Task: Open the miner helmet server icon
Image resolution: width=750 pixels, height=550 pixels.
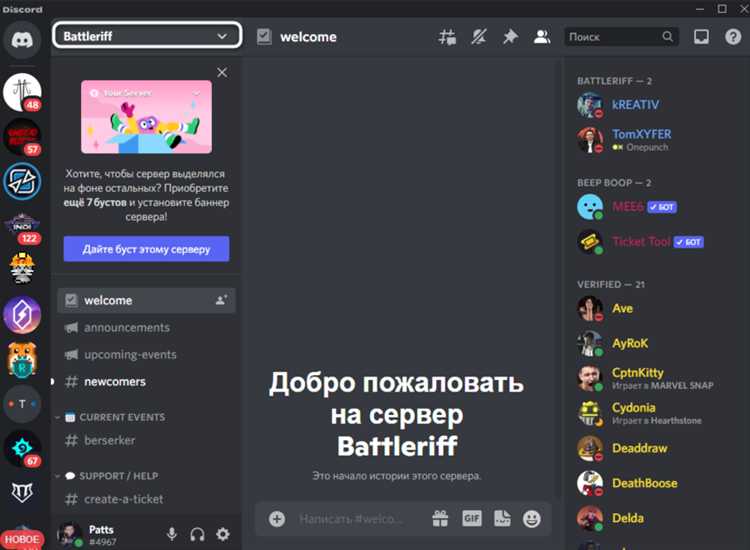Action: click(x=22, y=269)
